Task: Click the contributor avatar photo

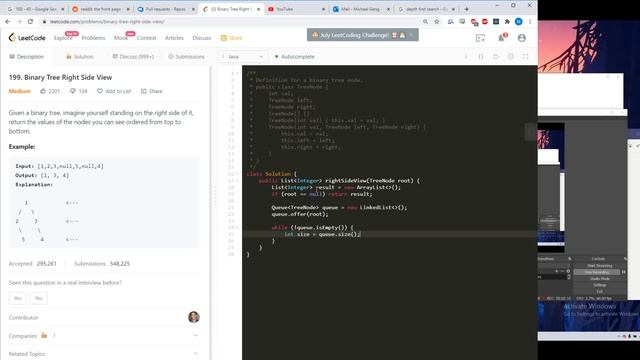Action: 194,317
